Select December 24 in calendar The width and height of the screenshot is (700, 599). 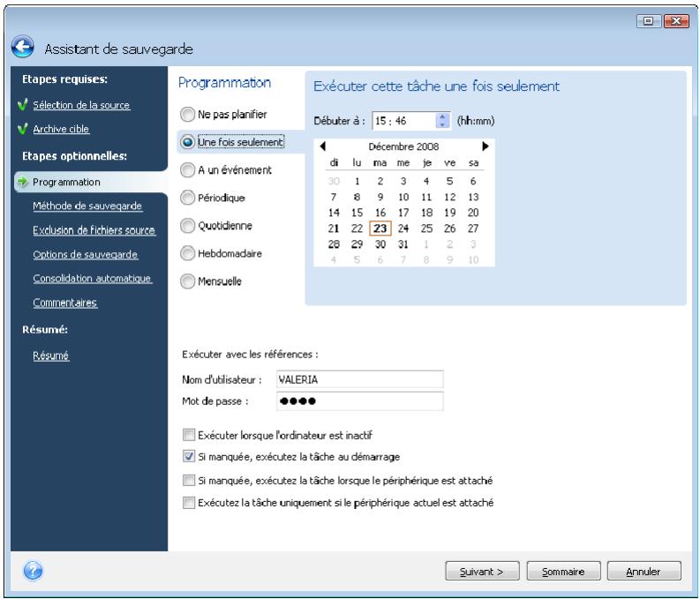(403, 228)
